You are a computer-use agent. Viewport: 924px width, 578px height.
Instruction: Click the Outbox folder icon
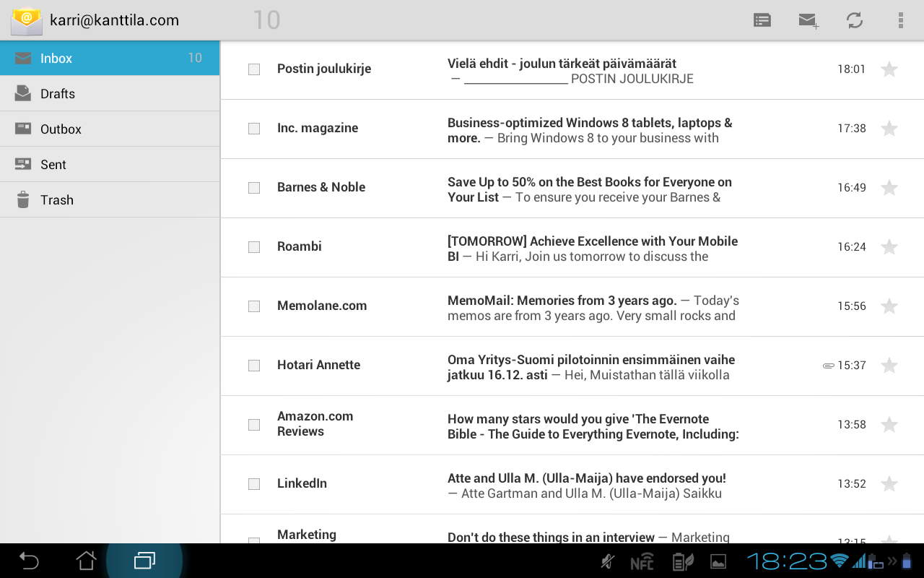tap(23, 129)
